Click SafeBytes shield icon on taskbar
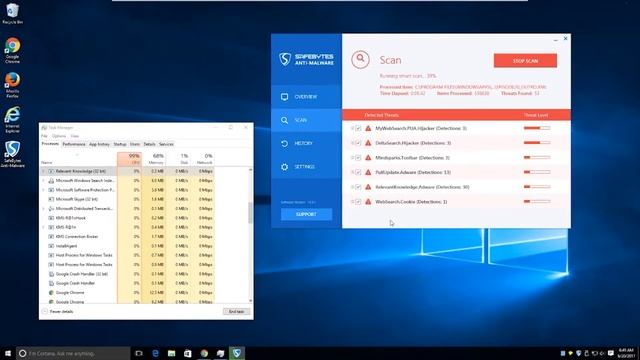 (237, 353)
